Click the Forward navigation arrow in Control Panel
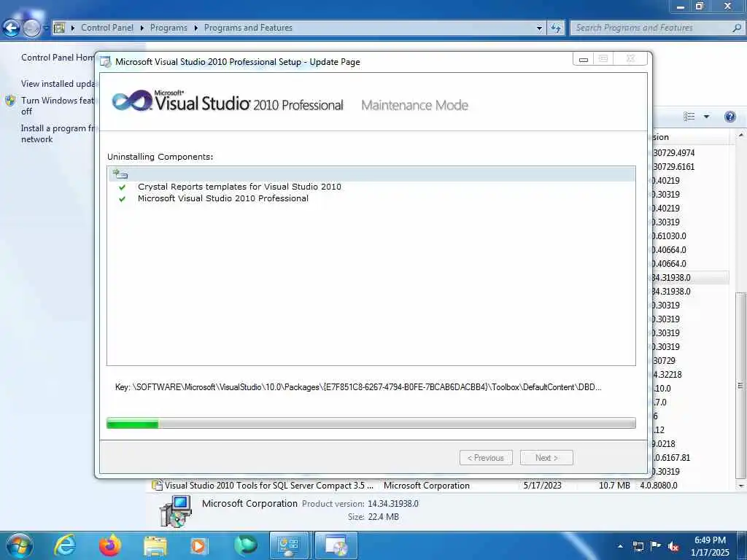 click(31, 28)
